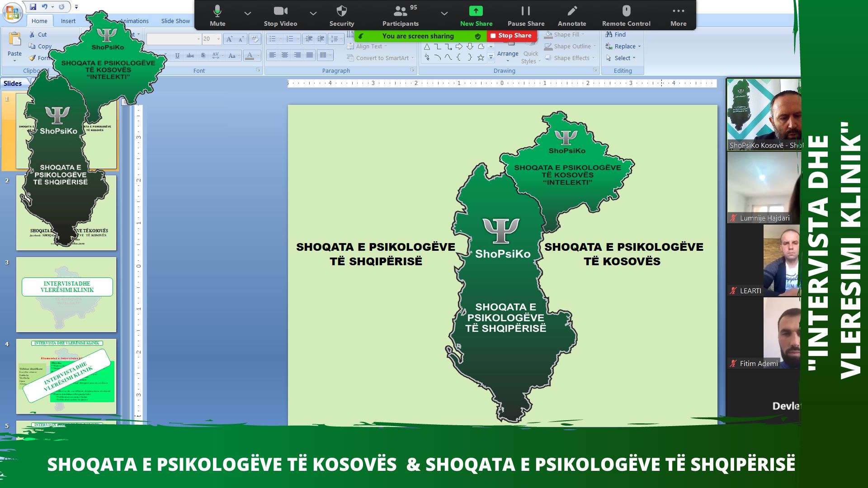Open the Annotate pencil tool
868x488 pixels.
pyautogui.click(x=572, y=16)
